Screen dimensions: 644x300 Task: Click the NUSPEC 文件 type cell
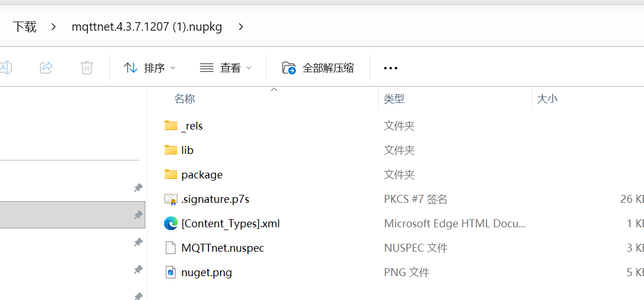(416, 248)
